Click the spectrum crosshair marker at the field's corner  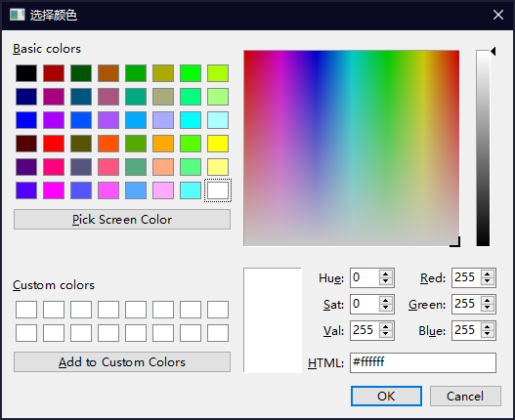(455, 241)
